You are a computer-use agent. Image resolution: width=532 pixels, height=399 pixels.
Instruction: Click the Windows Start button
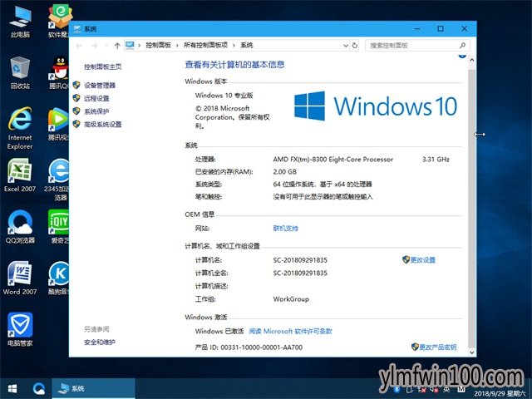[12, 388]
